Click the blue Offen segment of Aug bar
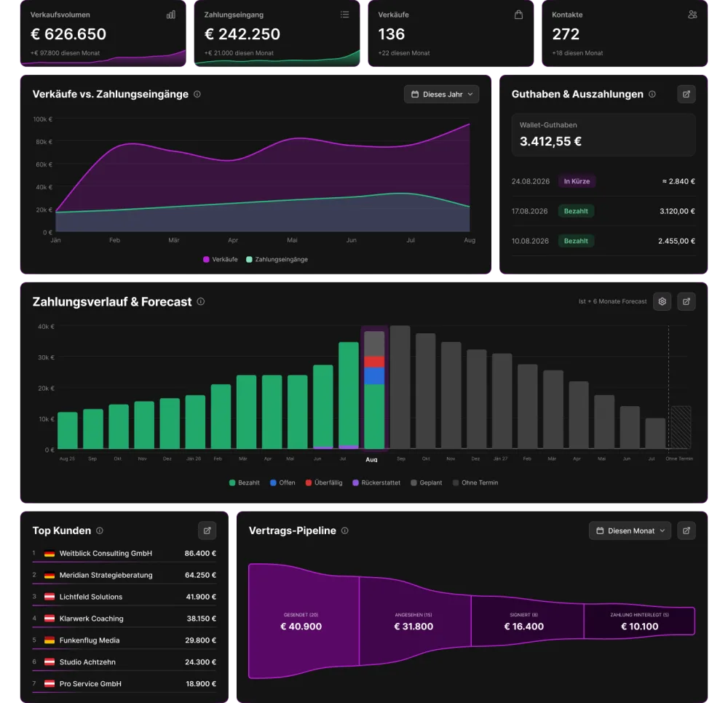 tap(374, 376)
